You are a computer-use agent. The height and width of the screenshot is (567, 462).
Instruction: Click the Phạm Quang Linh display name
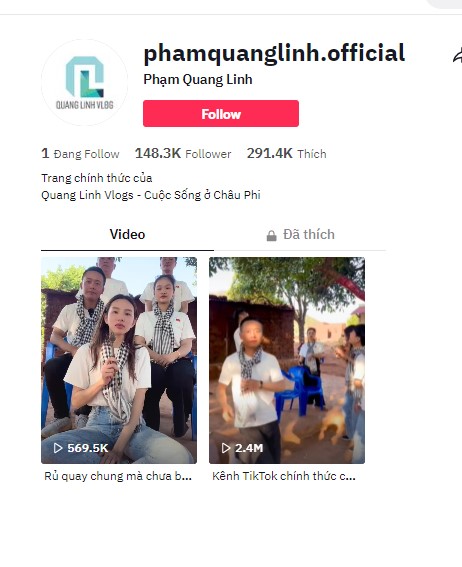[198, 80]
